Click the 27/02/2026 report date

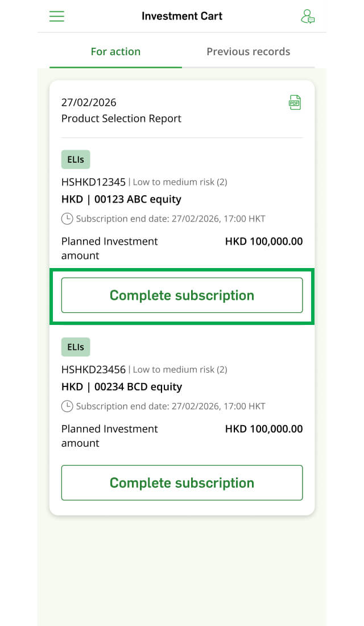89,102
